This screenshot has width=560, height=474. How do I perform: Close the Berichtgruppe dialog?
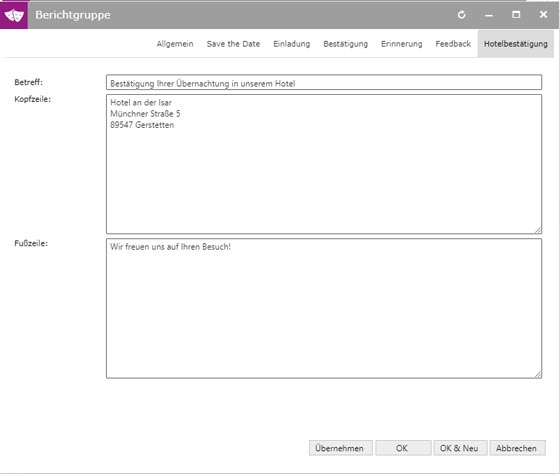tap(543, 15)
